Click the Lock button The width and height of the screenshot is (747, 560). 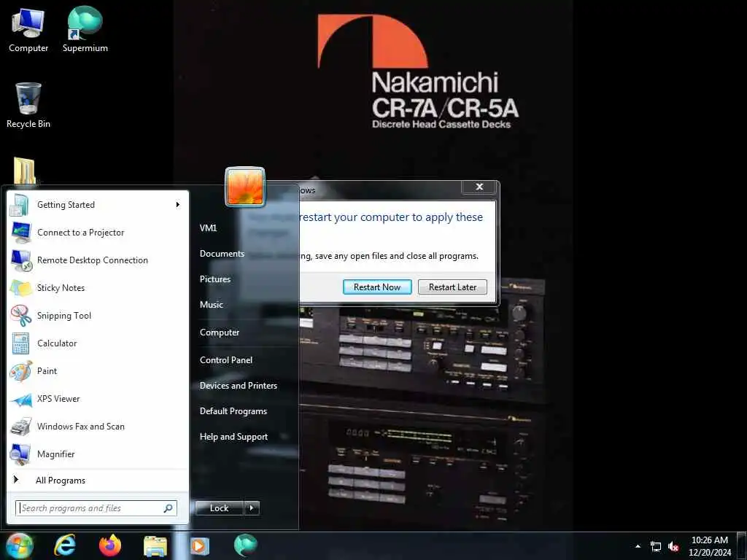[219, 508]
